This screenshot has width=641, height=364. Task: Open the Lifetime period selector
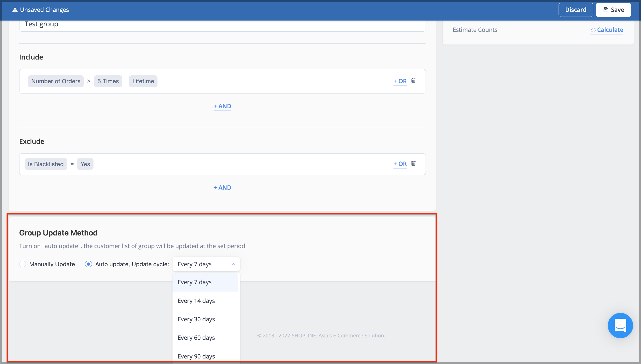click(143, 81)
